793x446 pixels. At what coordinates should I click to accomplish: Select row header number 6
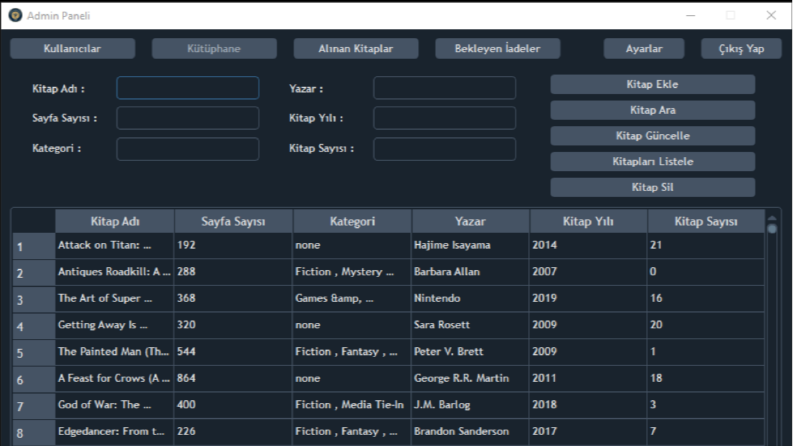point(34,379)
